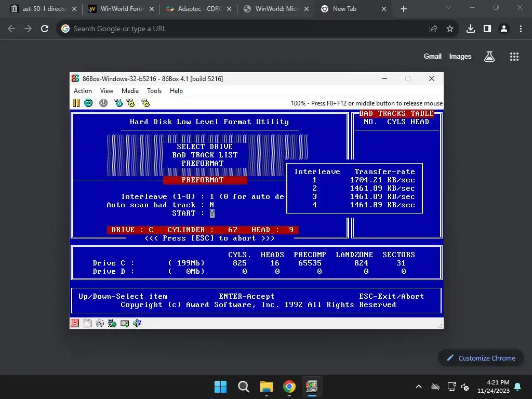Select SELECT DRIVE in the format utility
Viewport: 532px width, 399px height.
coord(205,147)
